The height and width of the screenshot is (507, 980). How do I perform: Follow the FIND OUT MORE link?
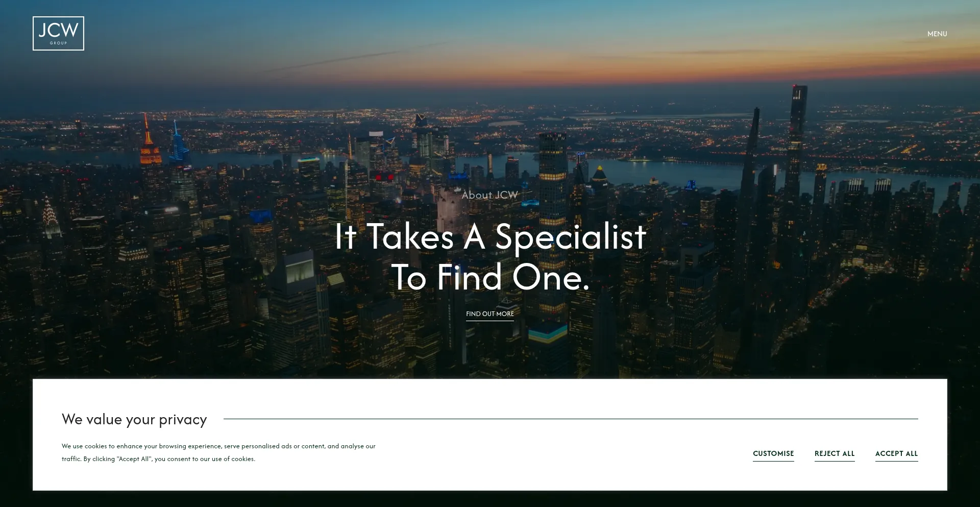[x=489, y=314]
